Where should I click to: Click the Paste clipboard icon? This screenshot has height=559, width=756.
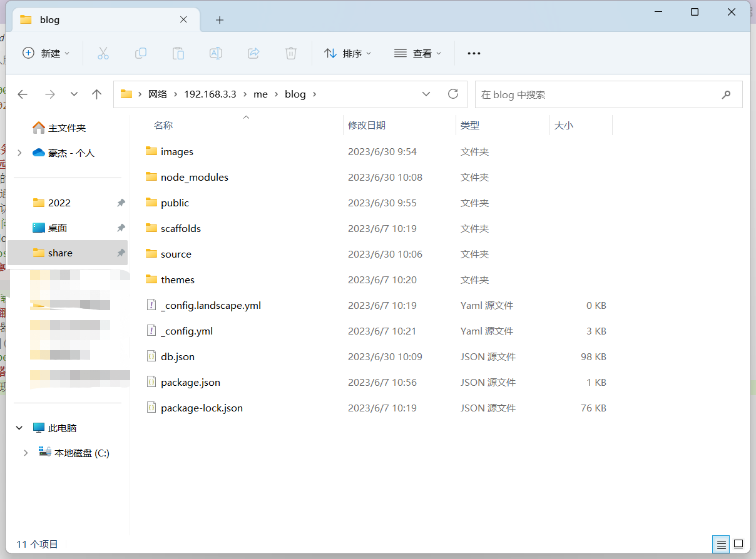point(178,53)
